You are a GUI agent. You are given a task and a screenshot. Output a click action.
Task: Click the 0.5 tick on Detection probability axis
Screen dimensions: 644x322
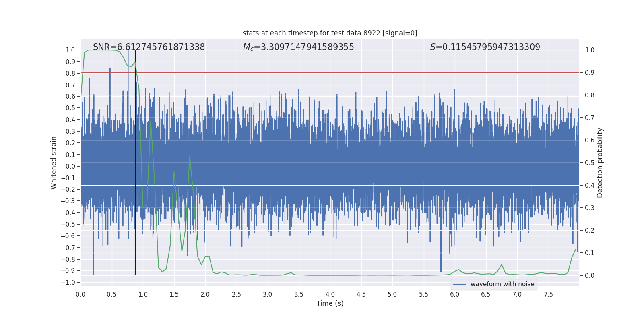[590, 163]
